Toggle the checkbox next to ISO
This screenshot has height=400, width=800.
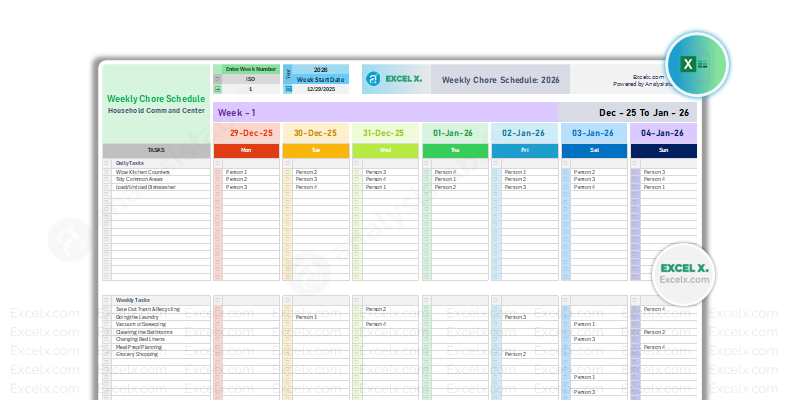(x=217, y=79)
